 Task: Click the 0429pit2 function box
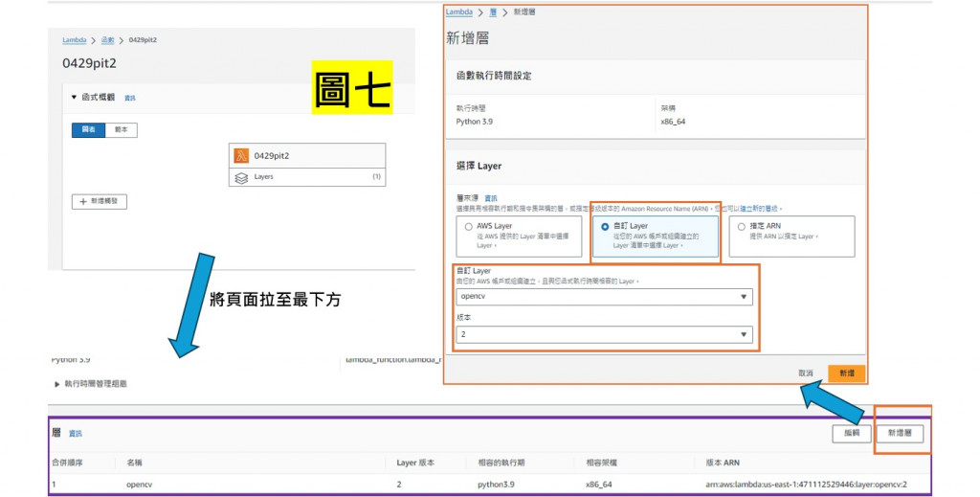coord(307,156)
